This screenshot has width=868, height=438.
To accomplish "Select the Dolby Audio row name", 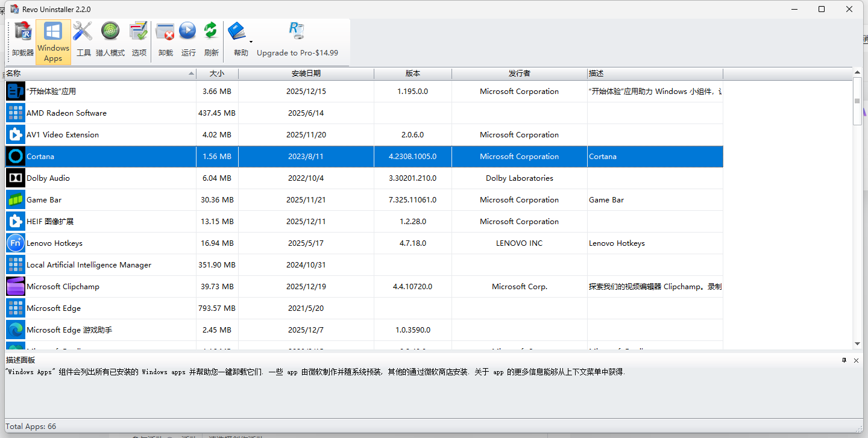I will (48, 178).
